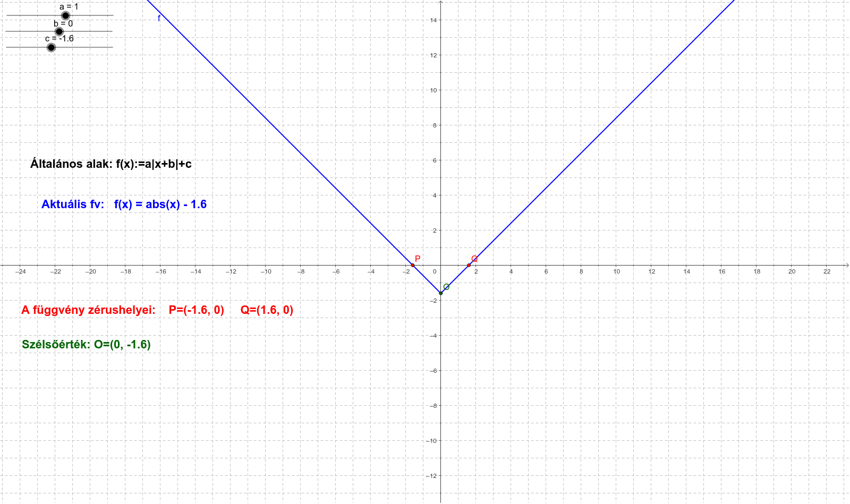The image size is (850, 504).
Task: Click the x-axis tick label -24
Action: [x=20, y=271]
